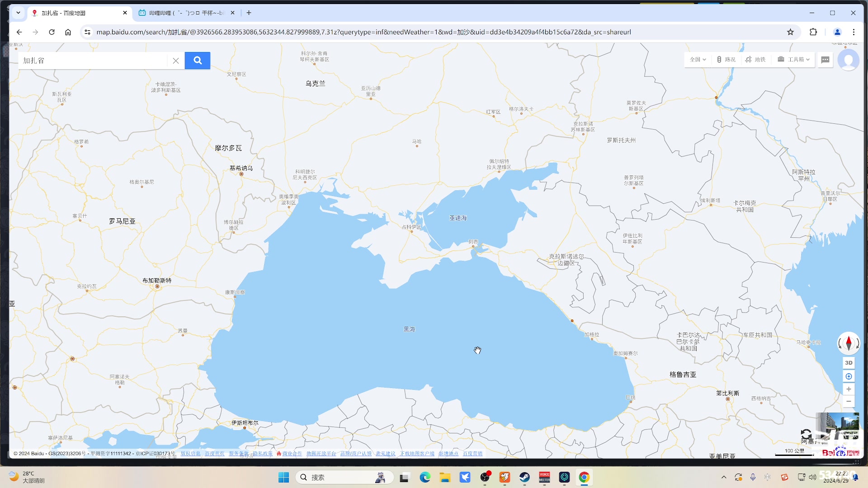Viewport: 868px width, 488px height.
Task: Switch map to 3D view
Action: point(849,363)
